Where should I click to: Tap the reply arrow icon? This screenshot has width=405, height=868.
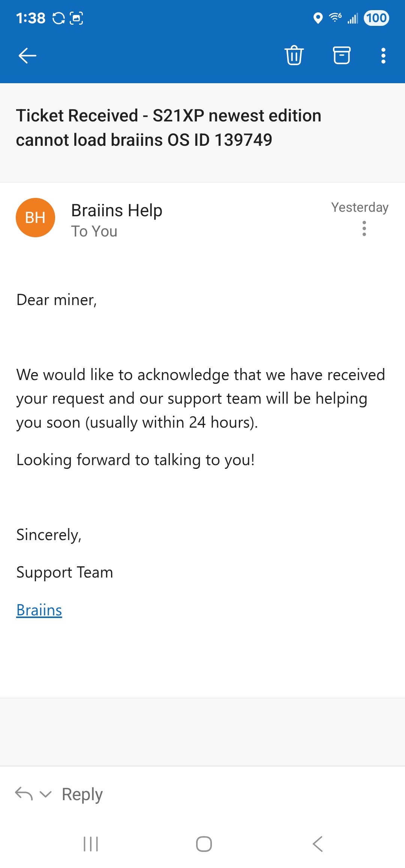[x=24, y=794]
